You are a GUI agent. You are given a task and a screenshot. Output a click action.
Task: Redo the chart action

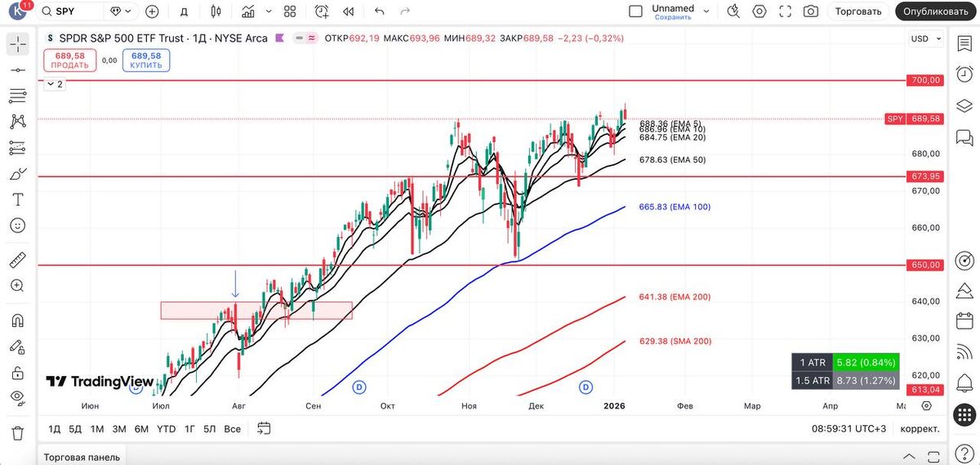pyautogui.click(x=405, y=11)
